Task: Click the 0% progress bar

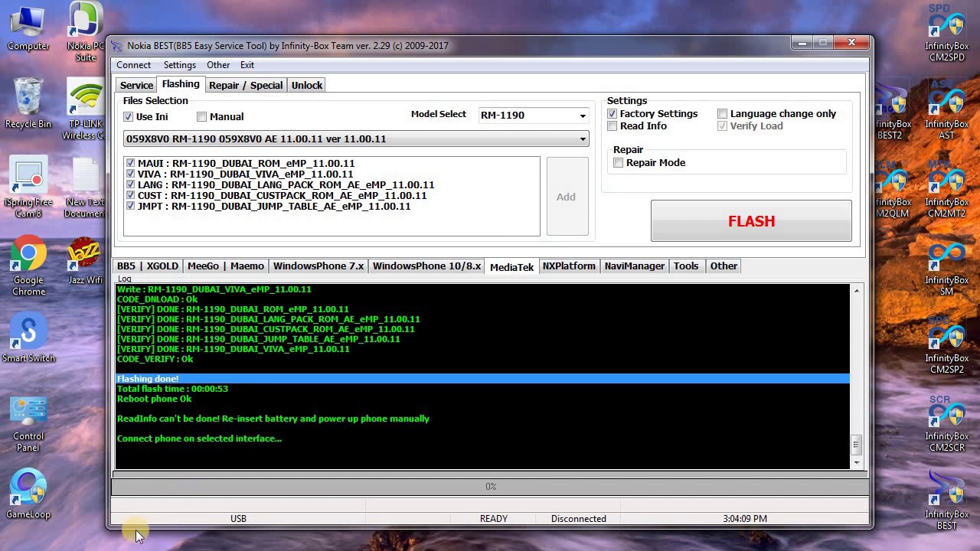Action: (x=490, y=487)
